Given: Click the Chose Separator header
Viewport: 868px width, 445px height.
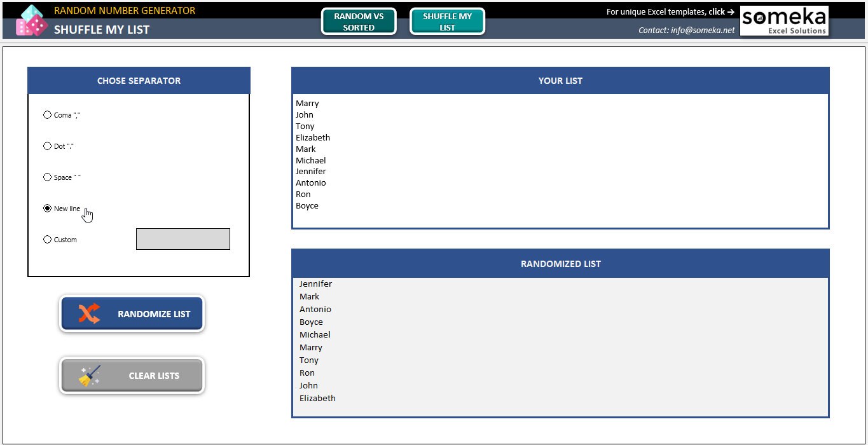Looking at the screenshot, I should coord(139,81).
